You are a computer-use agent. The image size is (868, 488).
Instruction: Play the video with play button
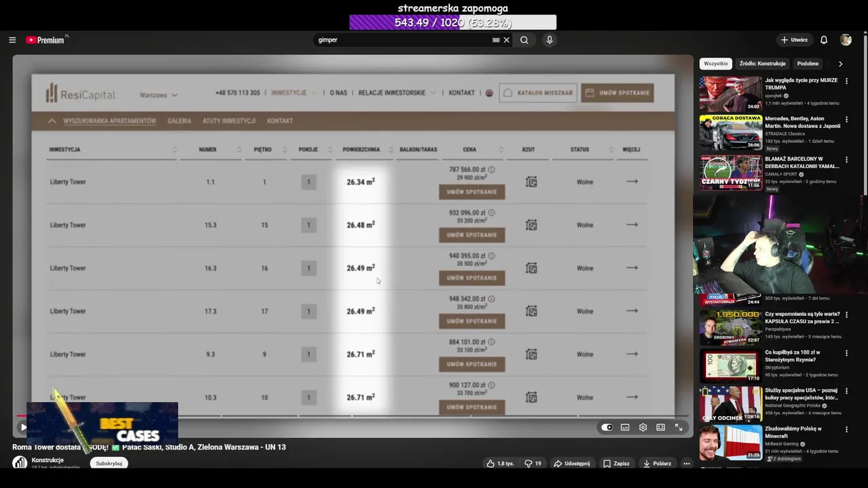tap(23, 427)
